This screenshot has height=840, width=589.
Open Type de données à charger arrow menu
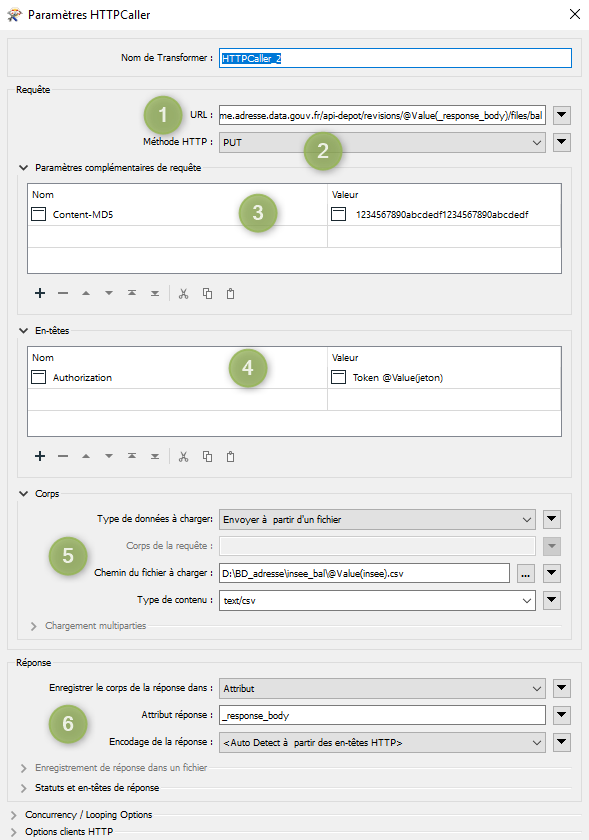click(x=552, y=519)
